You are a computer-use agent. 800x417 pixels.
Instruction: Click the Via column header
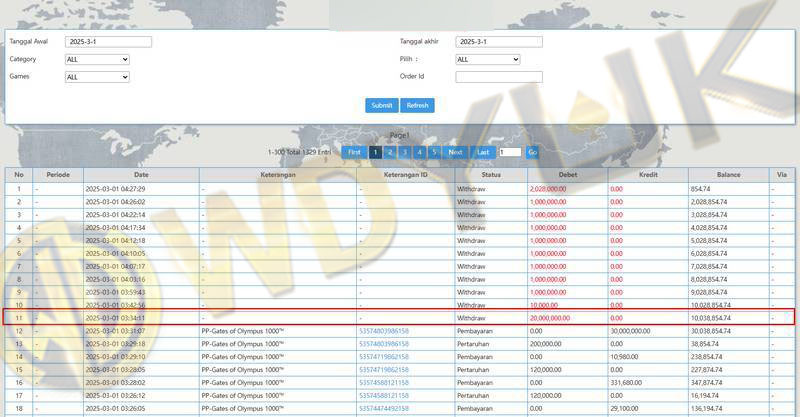[782, 175]
